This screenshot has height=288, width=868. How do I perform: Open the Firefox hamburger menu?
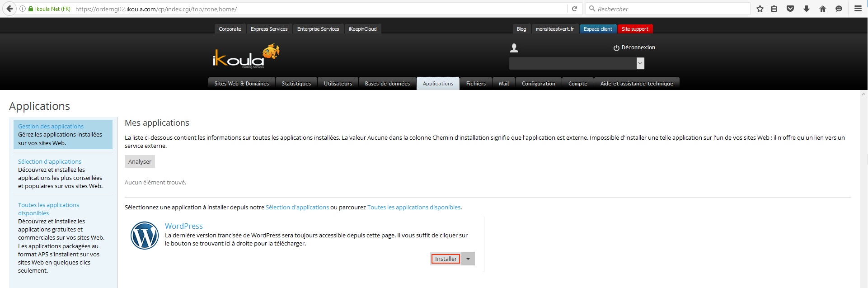(858, 9)
